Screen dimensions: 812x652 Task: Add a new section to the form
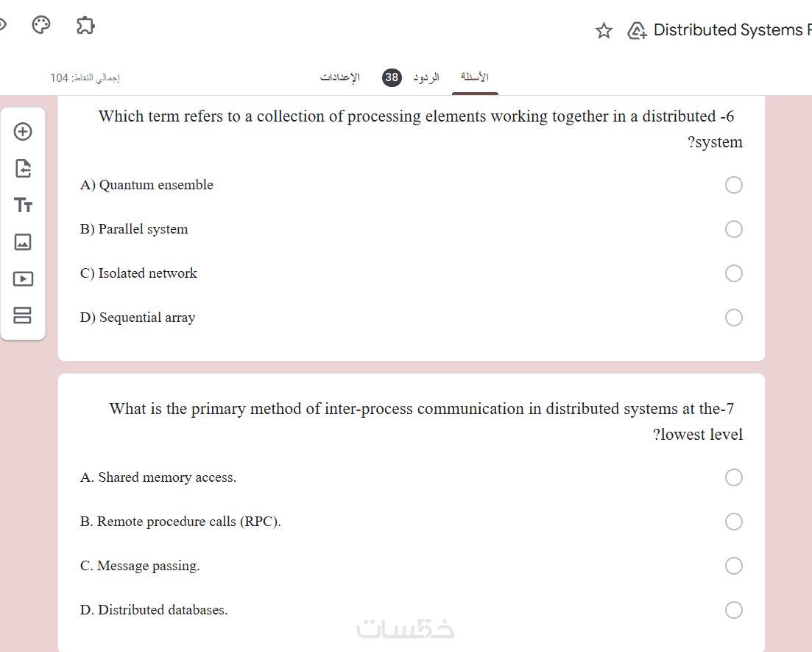click(x=24, y=315)
